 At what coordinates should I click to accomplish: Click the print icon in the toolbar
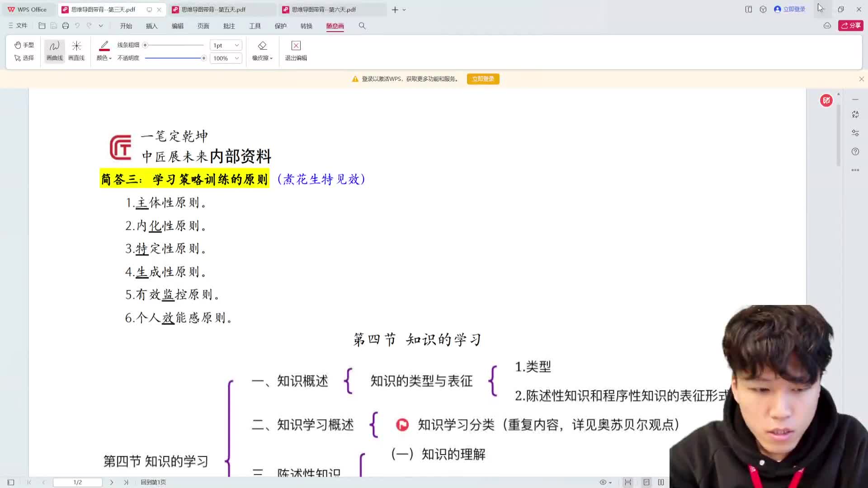pyautogui.click(x=65, y=25)
